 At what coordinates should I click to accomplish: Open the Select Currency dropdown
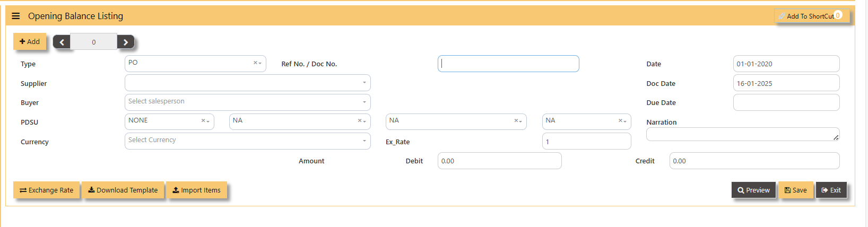[x=247, y=141]
